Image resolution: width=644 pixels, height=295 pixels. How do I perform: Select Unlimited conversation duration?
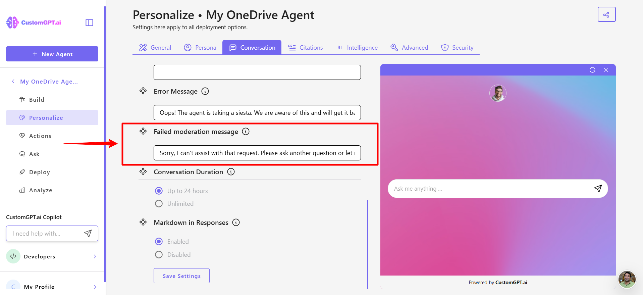[159, 204]
